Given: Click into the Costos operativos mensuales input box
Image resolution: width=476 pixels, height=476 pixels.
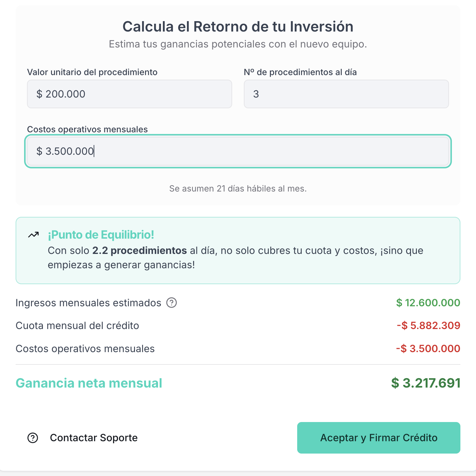Looking at the screenshot, I should (x=238, y=151).
